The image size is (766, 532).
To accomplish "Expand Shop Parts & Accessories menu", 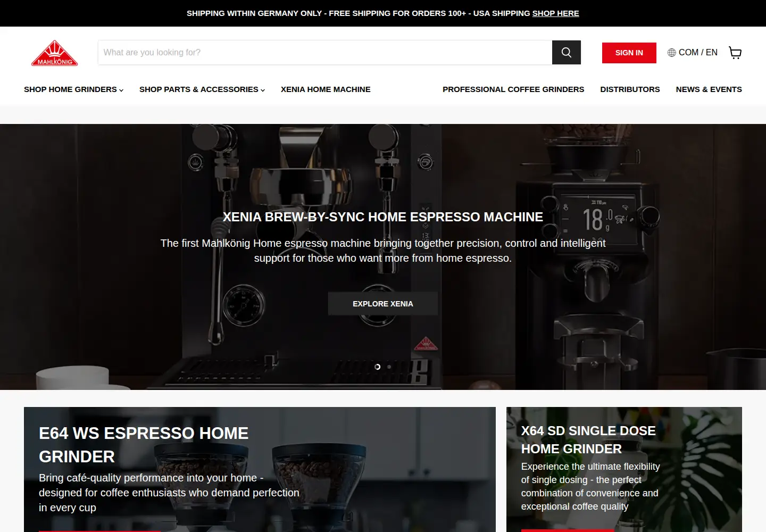I will tap(202, 89).
